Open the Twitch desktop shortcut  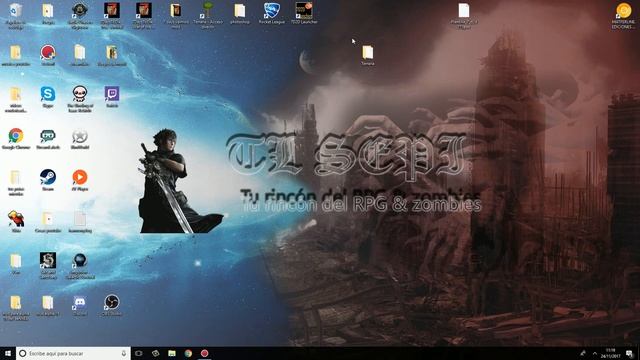[x=111, y=94]
